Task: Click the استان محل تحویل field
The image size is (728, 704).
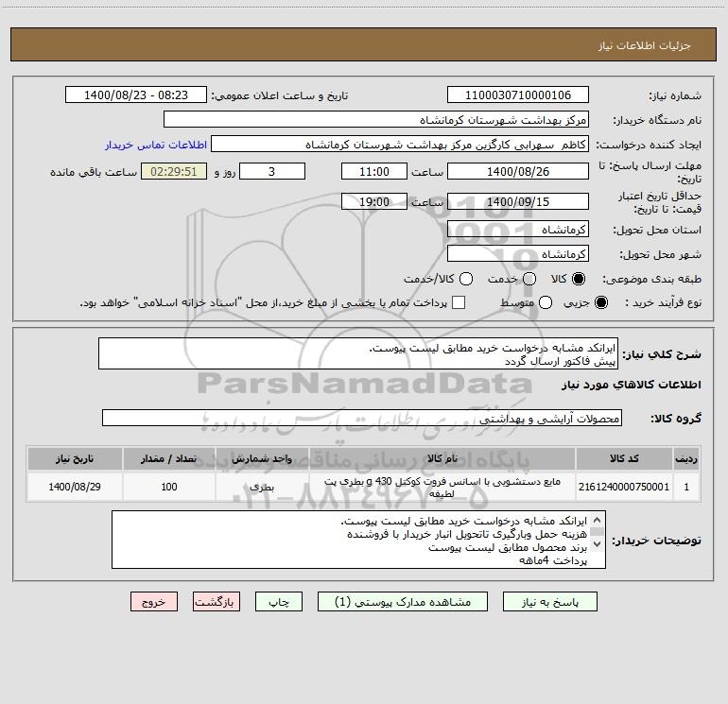Action: (518, 230)
